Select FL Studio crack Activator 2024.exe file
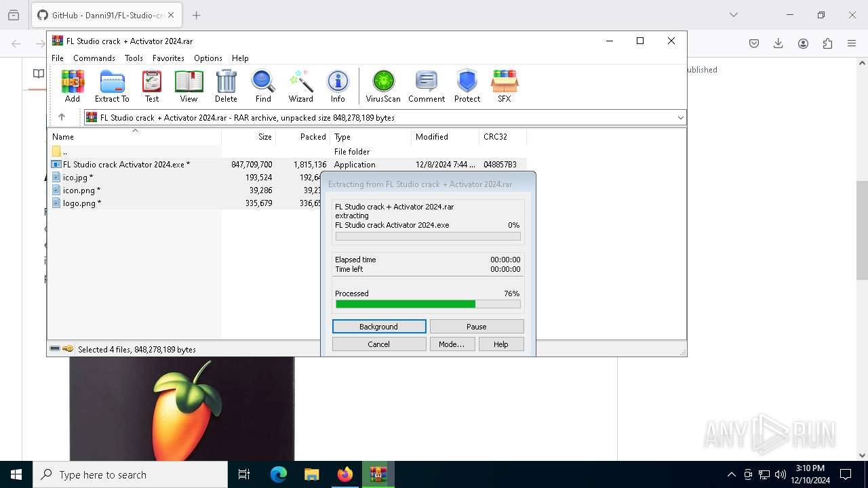 288,165
